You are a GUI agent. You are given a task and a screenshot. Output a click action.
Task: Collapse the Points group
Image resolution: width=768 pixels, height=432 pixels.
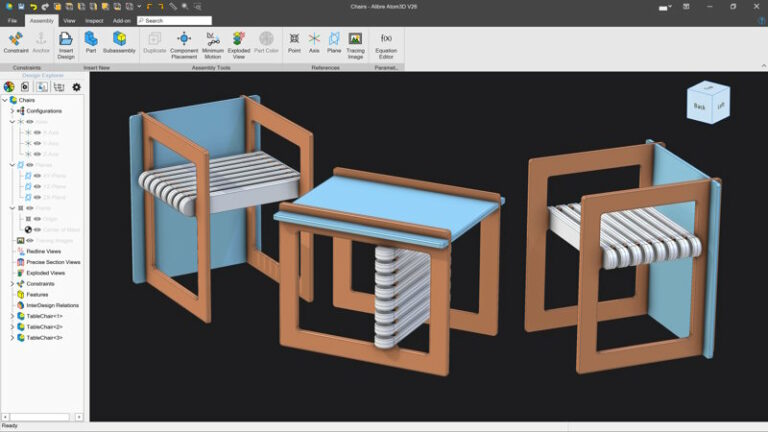click(x=12, y=208)
